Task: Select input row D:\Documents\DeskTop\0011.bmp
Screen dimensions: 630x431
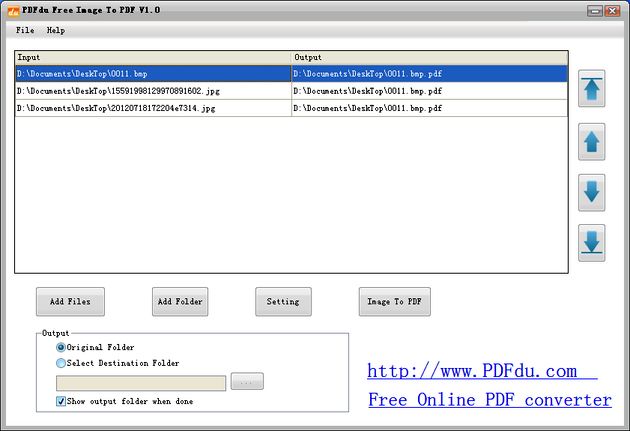Action: (153, 74)
